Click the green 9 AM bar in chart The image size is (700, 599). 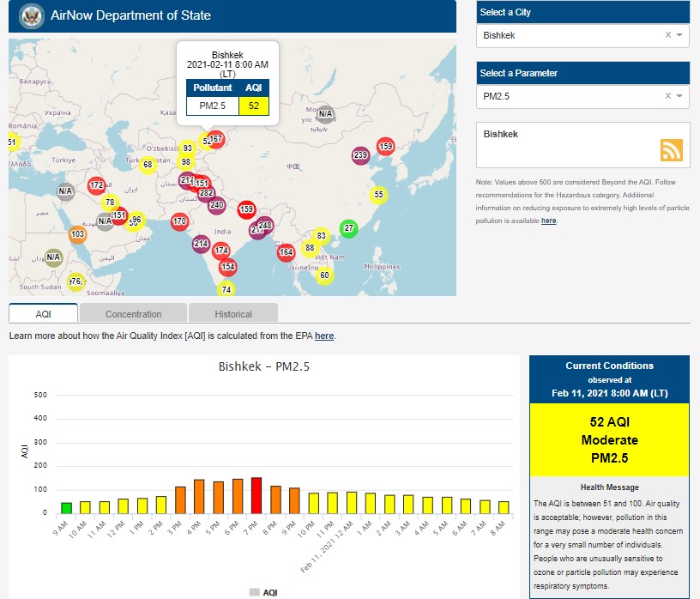pos(66,507)
